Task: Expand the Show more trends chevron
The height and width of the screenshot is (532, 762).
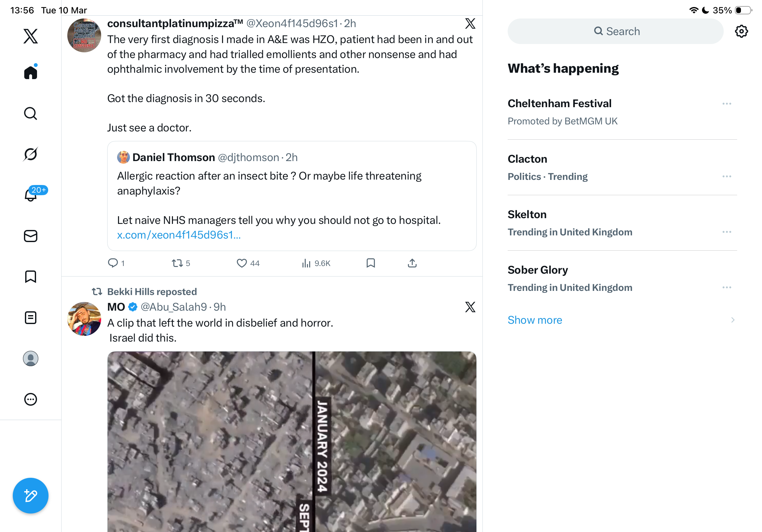Action: tap(732, 320)
